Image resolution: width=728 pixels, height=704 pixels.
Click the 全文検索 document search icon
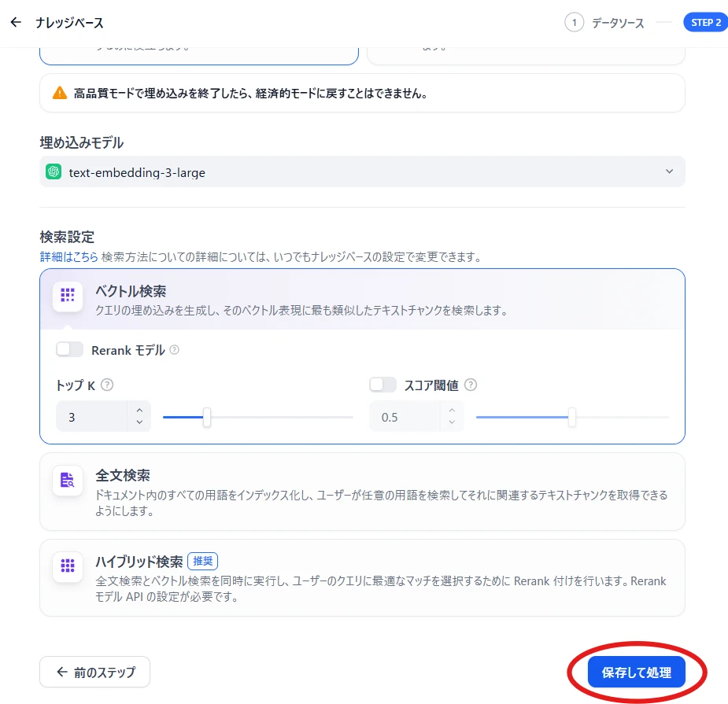tap(68, 480)
